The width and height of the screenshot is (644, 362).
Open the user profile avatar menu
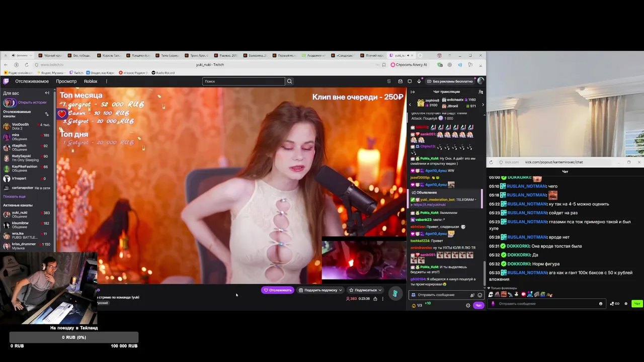480,81
